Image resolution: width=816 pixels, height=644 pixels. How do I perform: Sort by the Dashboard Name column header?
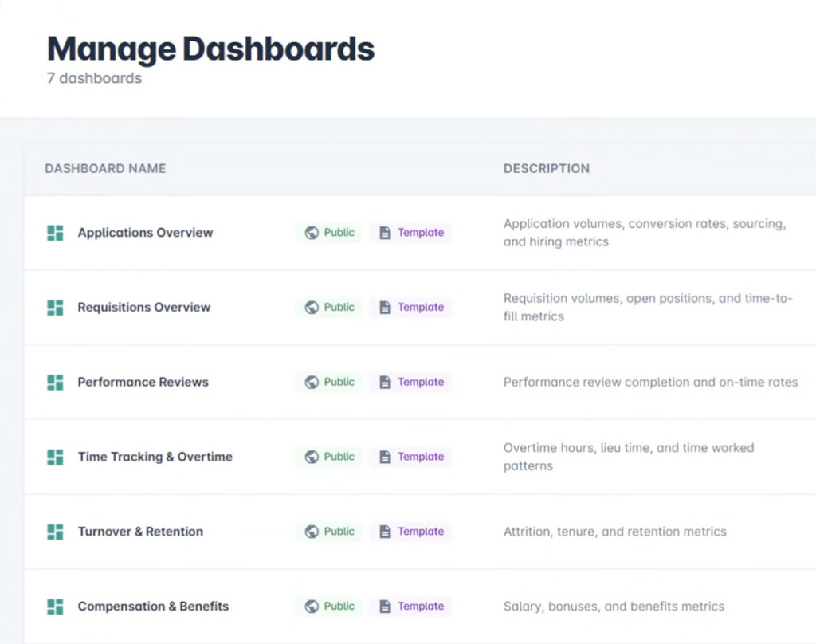(x=105, y=168)
